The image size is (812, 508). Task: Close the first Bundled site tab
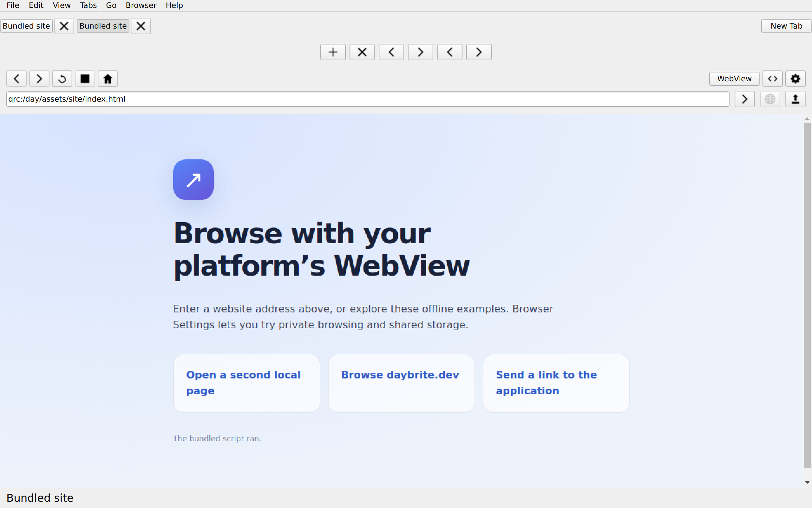pos(64,26)
